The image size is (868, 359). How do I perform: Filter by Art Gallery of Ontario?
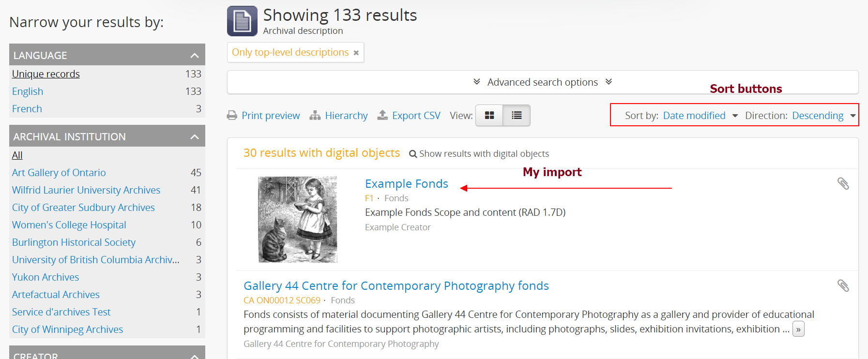(x=59, y=173)
